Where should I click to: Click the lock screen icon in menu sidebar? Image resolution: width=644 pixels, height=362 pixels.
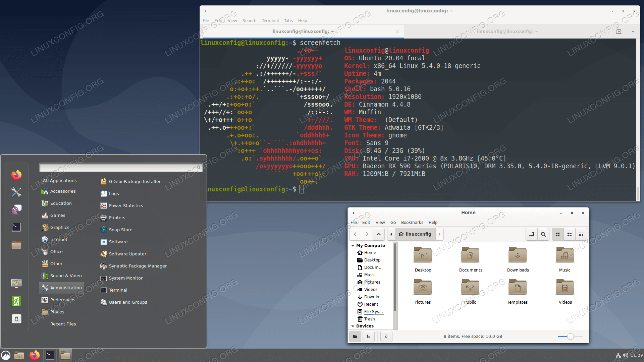coord(16,284)
